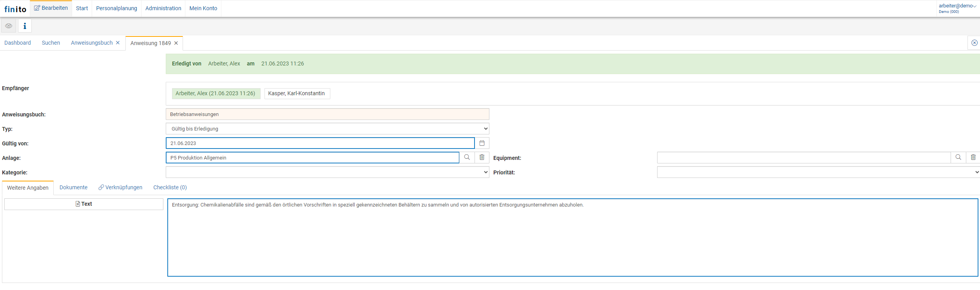Open calendar picker for Gültig von
The width and height of the screenshot is (980, 290).
click(482, 143)
